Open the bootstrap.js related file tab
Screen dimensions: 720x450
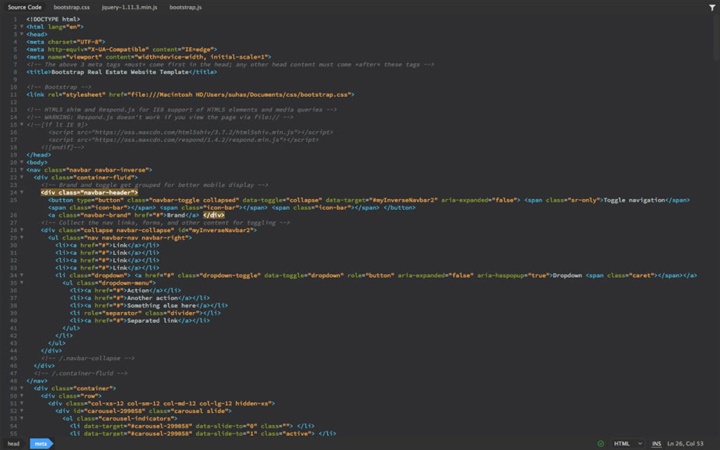click(x=186, y=7)
